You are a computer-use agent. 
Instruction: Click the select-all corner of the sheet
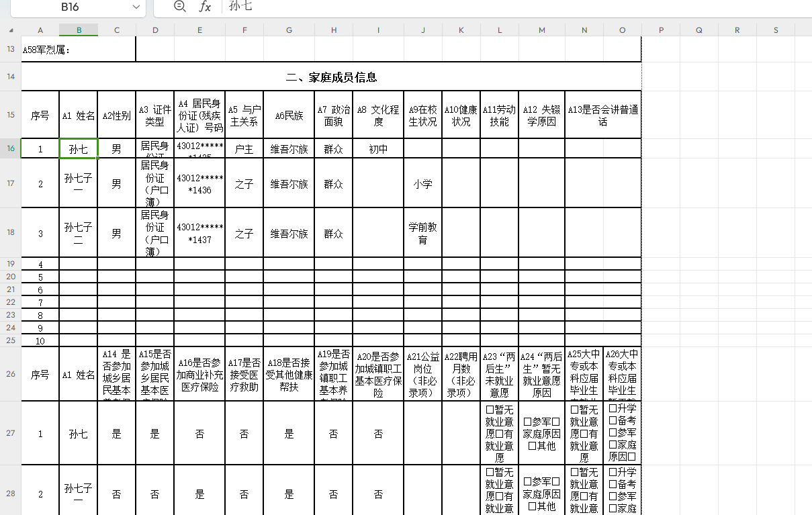(x=11, y=30)
